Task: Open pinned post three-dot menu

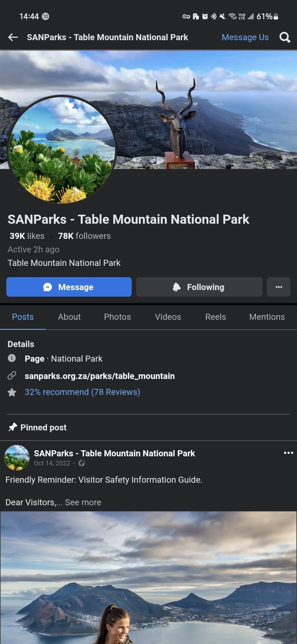Action: click(288, 453)
